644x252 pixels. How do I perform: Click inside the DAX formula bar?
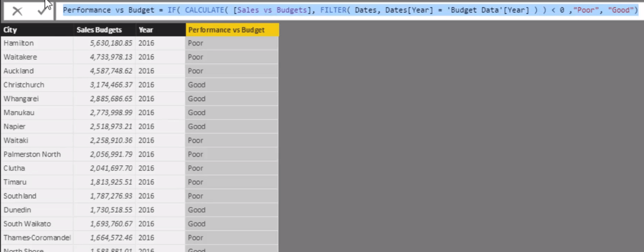350,10
